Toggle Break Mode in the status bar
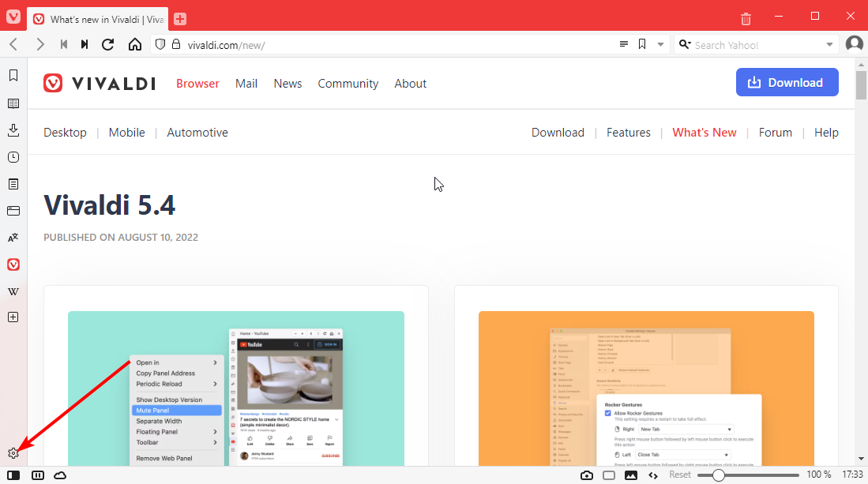868x484 pixels. (38, 475)
